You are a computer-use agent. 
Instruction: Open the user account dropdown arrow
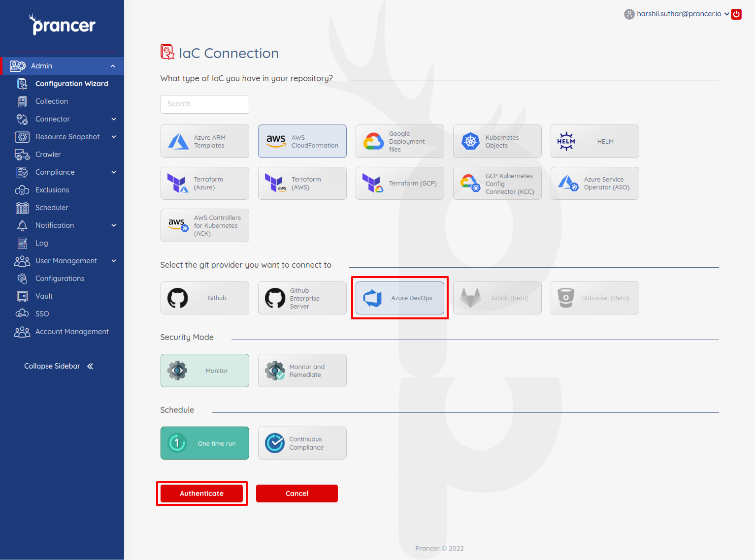(x=726, y=14)
